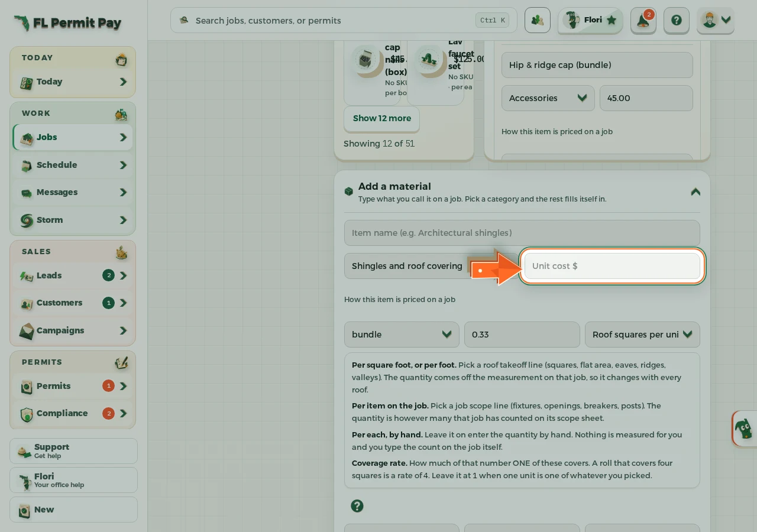
Task: Open the Permits page
Action: [73, 386]
